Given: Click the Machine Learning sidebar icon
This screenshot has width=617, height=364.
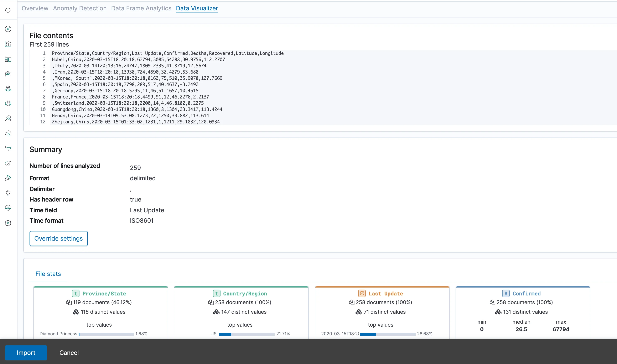Looking at the screenshot, I should [x=8, y=103].
